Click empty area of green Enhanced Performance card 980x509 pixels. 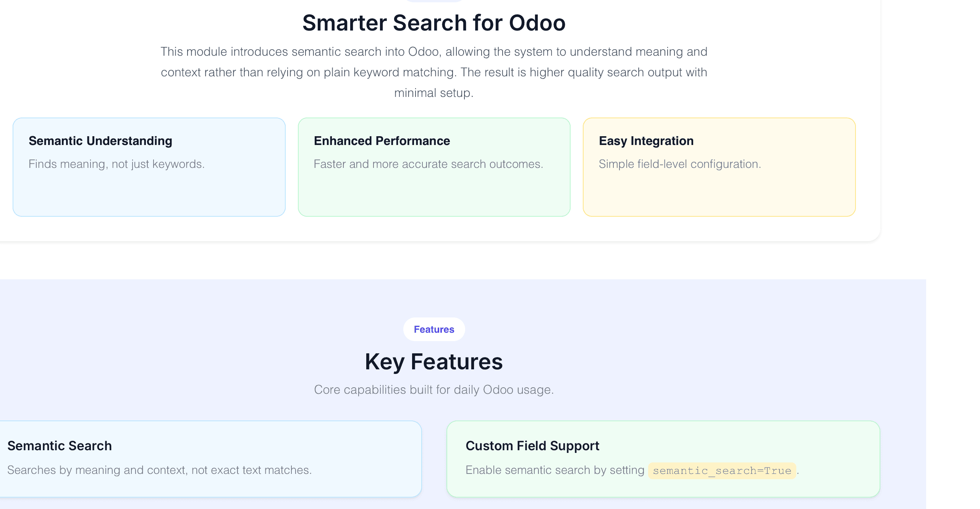(x=434, y=195)
